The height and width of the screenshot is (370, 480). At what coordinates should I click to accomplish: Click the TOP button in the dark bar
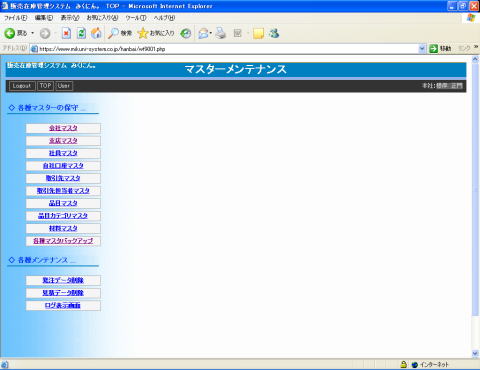click(x=45, y=86)
